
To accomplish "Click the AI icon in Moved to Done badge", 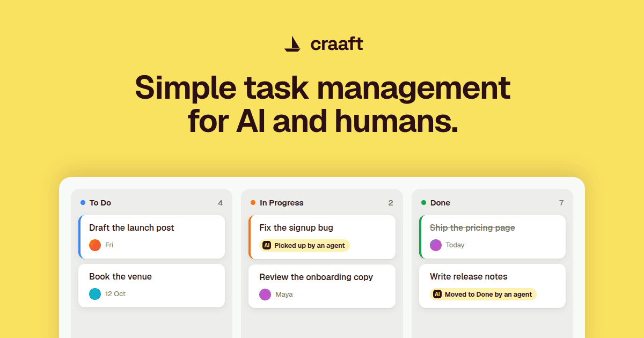I will [x=437, y=294].
